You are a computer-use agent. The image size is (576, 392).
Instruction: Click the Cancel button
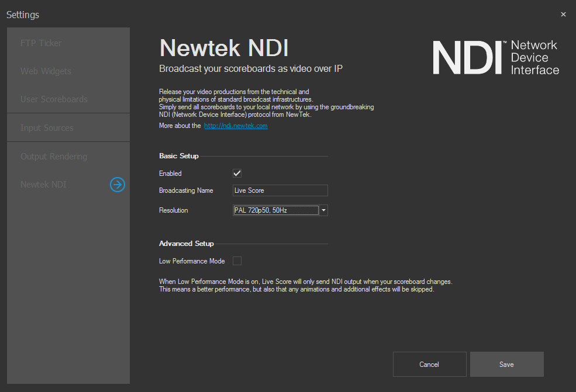coord(429,364)
